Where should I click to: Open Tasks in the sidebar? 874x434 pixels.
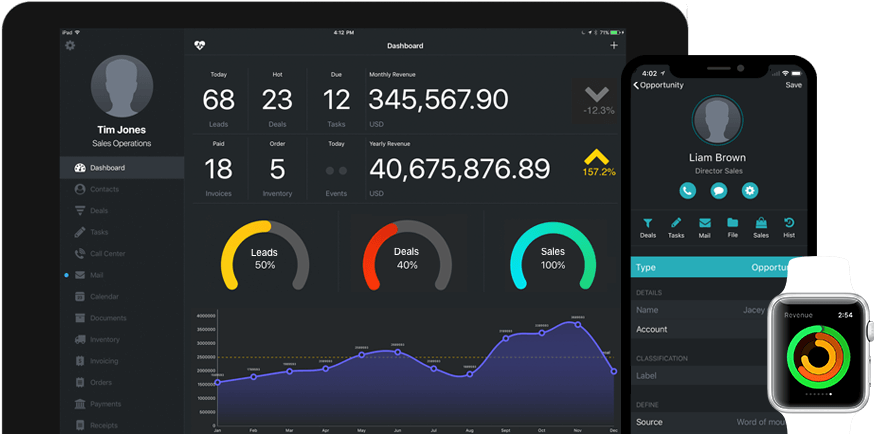[122, 232]
